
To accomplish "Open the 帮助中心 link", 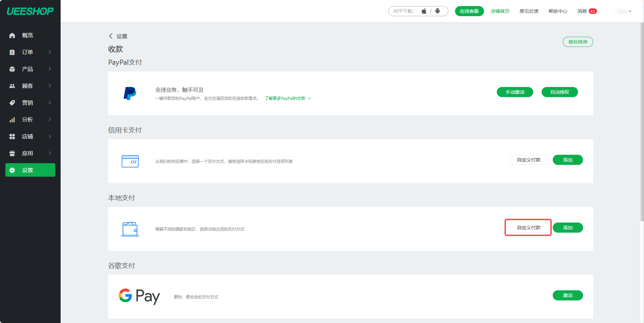I will pyautogui.click(x=558, y=11).
